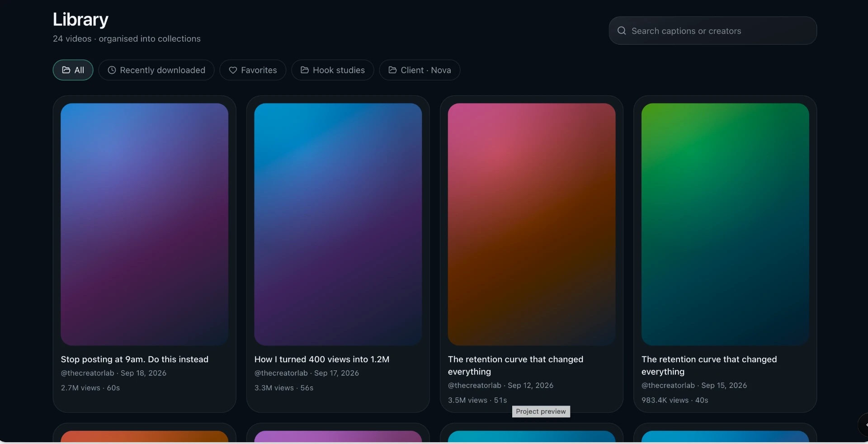The height and width of the screenshot is (444, 868).
Task: Click the search magnifier icon
Action: (622, 31)
